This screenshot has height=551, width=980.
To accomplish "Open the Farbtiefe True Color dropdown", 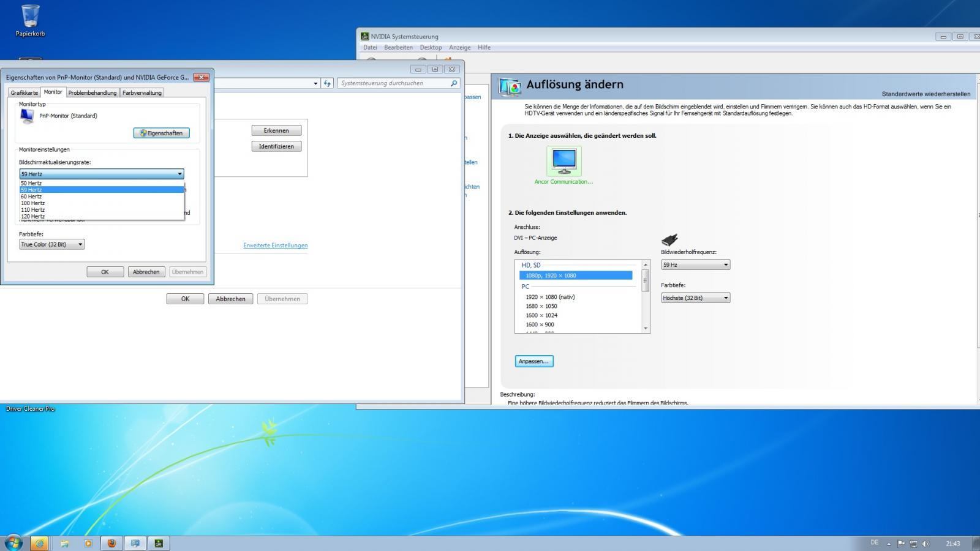I will [x=51, y=244].
